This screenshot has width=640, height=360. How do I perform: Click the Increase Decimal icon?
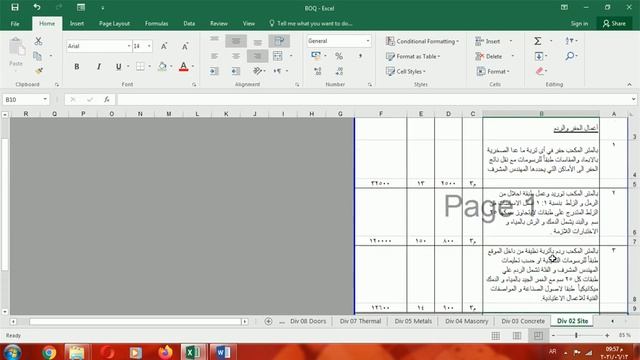pyautogui.click(x=318, y=71)
